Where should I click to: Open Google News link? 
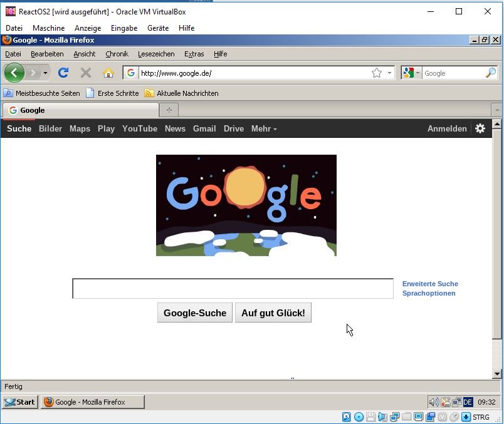[x=175, y=128]
